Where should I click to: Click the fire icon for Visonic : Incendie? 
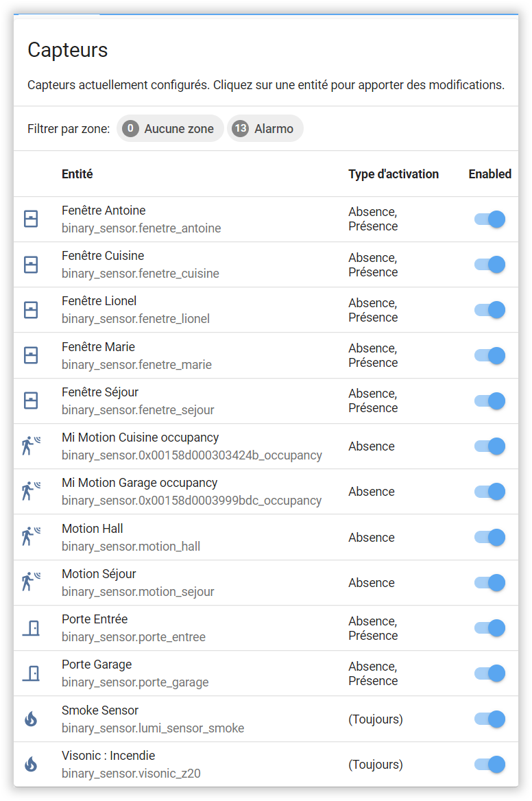[31, 764]
